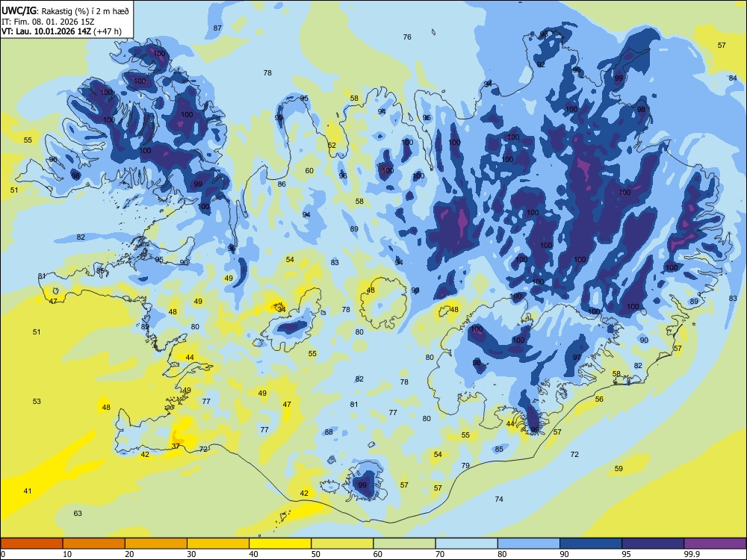747x560 pixels.
Task: Click the value '74' off the south coast
Action: click(x=499, y=499)
